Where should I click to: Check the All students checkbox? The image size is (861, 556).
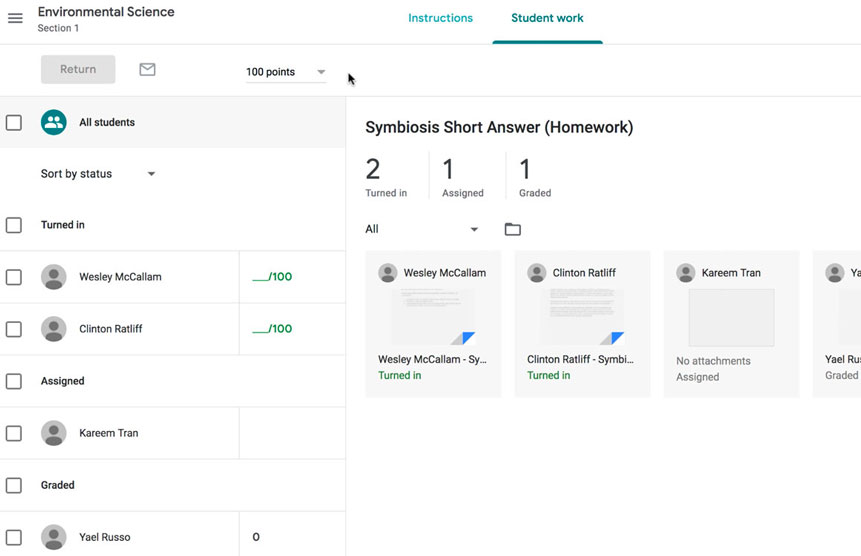point(14,122)
